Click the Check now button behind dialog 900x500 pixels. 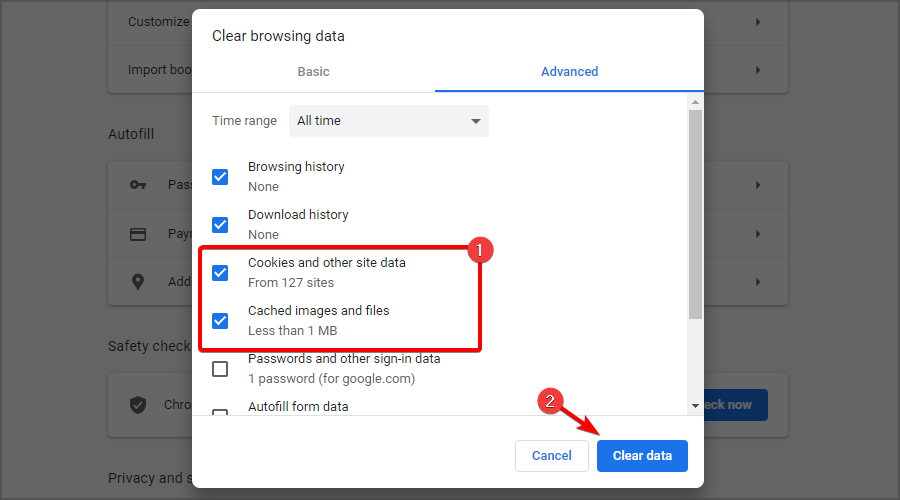(x=736, y=405)
